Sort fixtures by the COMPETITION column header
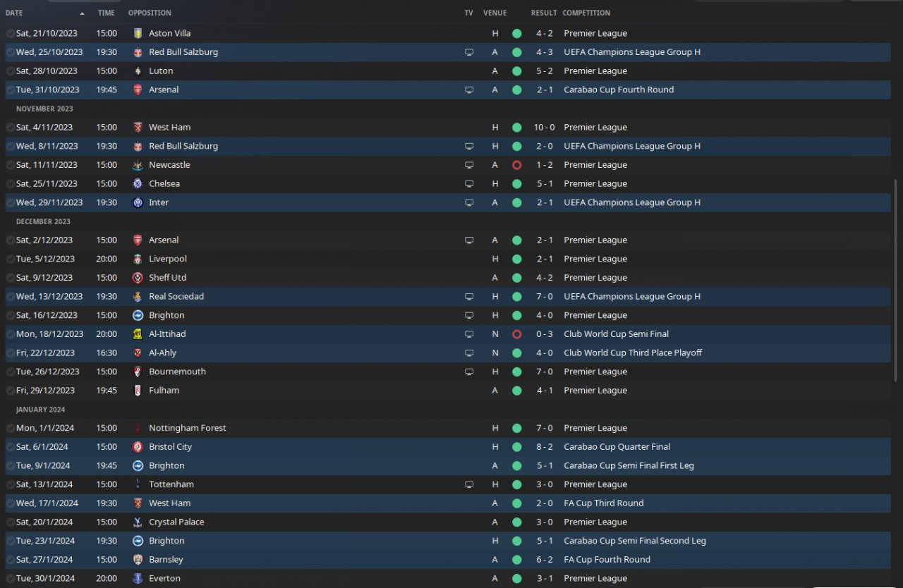 click(x=586, y=13)
